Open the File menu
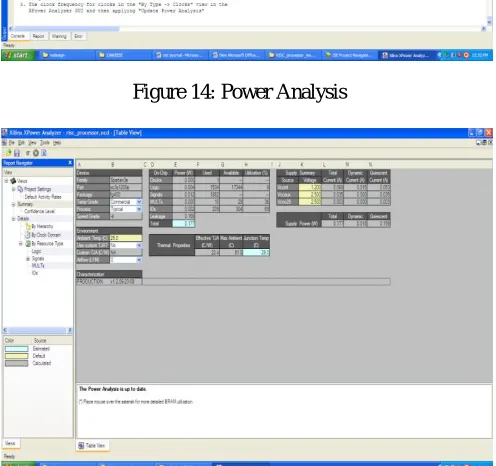 [12, 143]
